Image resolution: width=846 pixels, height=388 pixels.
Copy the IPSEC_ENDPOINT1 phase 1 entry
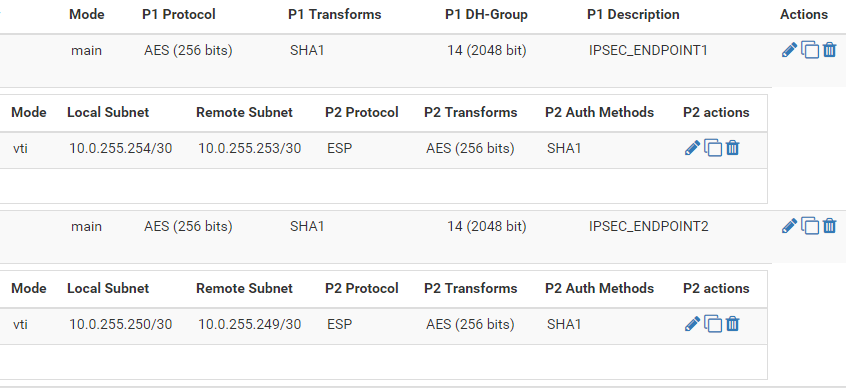pyautogui.click(x=810, y=50)
